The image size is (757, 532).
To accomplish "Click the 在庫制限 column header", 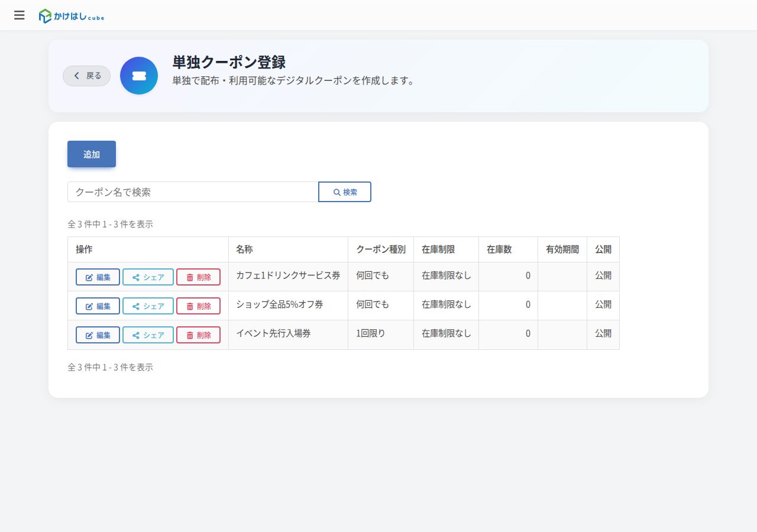I will (x=446, y=249).
